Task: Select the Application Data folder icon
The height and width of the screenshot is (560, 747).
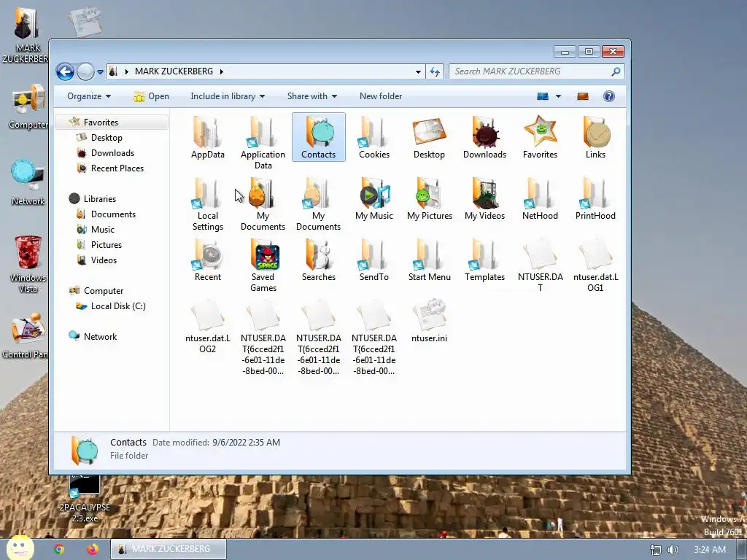Action: click(x=263, y=143)
